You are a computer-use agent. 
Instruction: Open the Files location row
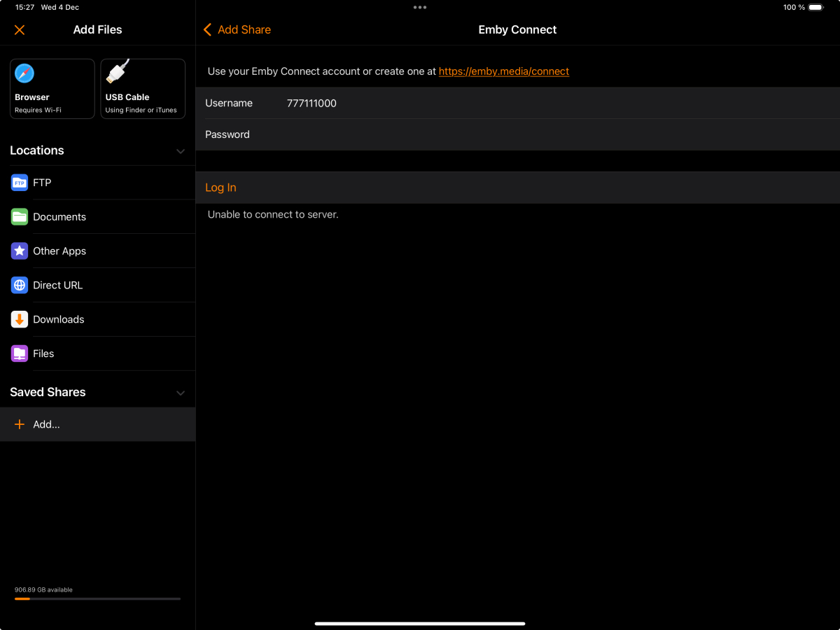click(x=98, y=353)
